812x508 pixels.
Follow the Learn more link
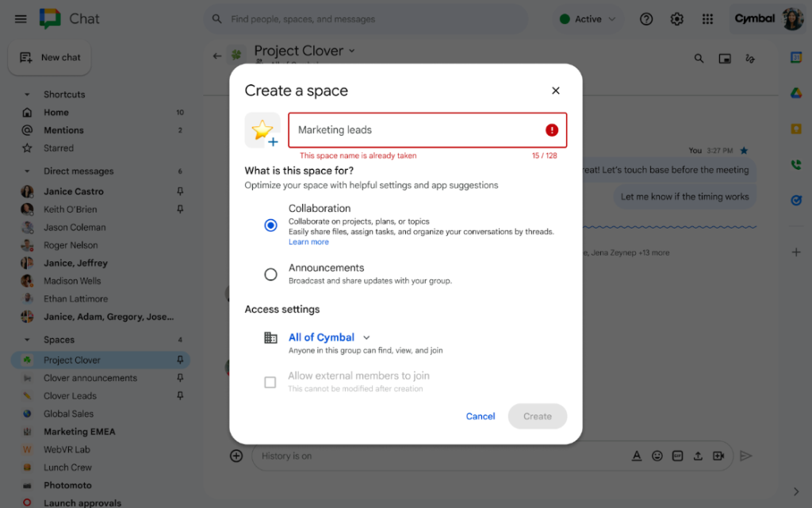[x=308, y=242]
